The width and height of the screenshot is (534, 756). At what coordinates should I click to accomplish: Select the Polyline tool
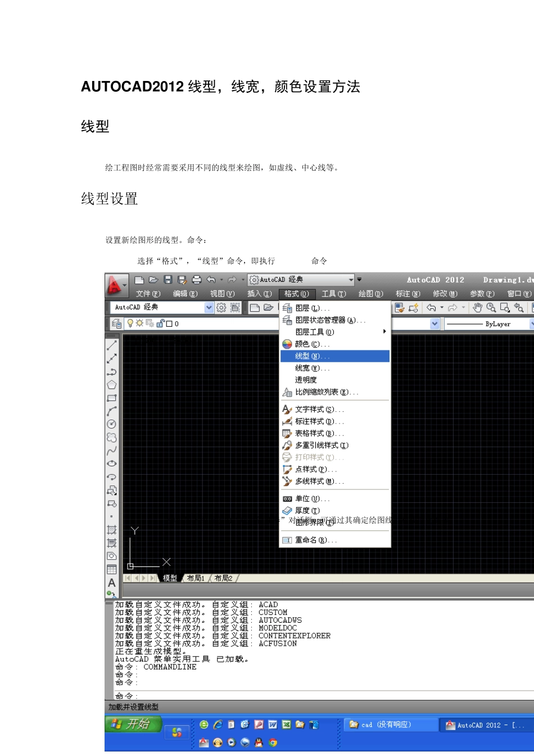coord(112,372)
